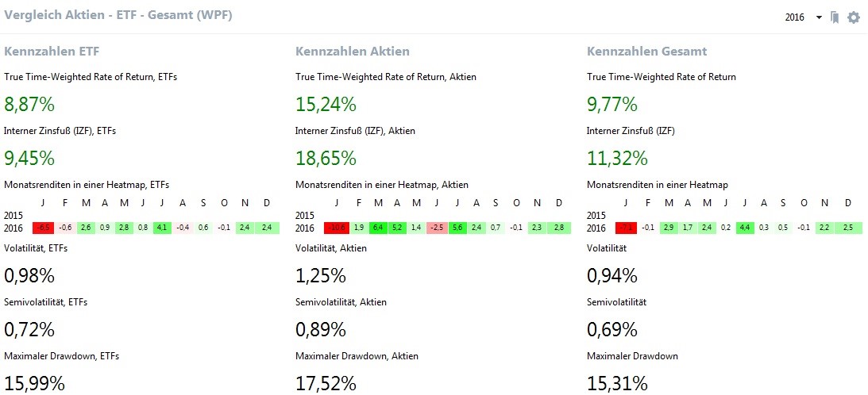868x395 pixels.
Task: Click the 'Vergleich Aktien - ETF - Gesamt' dashboard title
Action: [x=119, y=15]
